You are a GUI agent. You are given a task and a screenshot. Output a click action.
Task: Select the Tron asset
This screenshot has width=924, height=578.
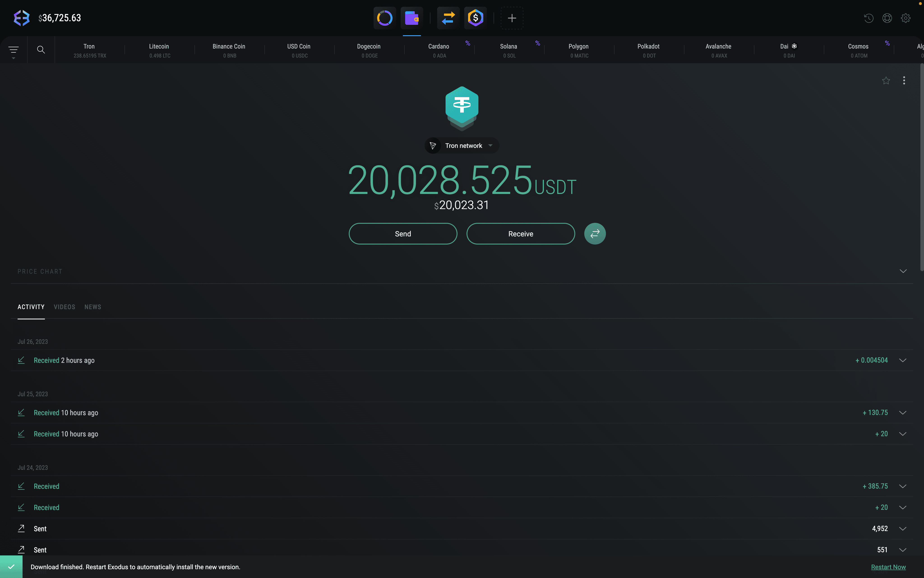click(x=90, y=50)
